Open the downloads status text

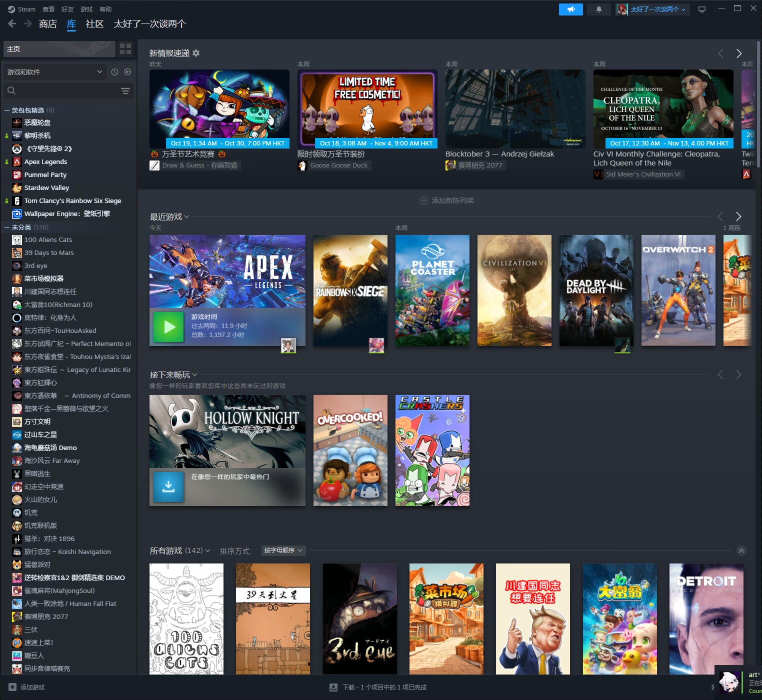tap(384, 687)
